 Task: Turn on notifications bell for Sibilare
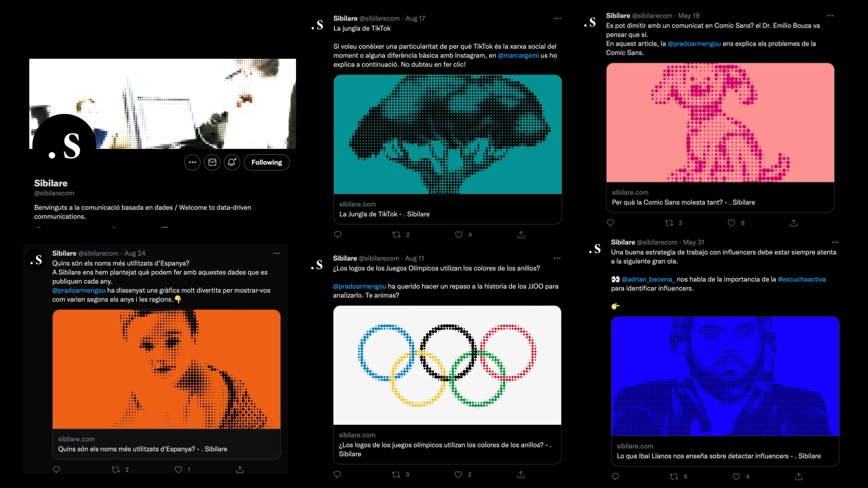[232, 162]
